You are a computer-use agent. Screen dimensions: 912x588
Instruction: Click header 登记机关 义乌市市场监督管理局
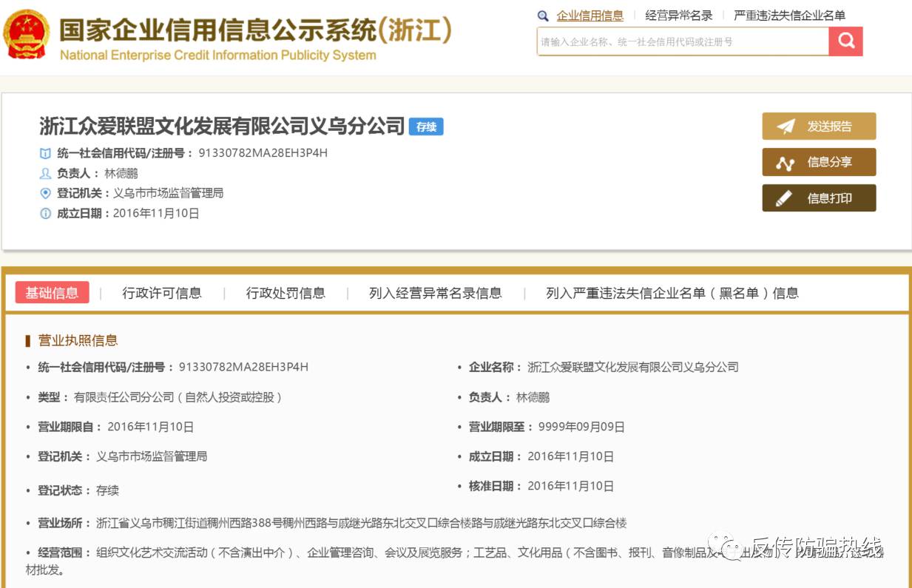168,194
